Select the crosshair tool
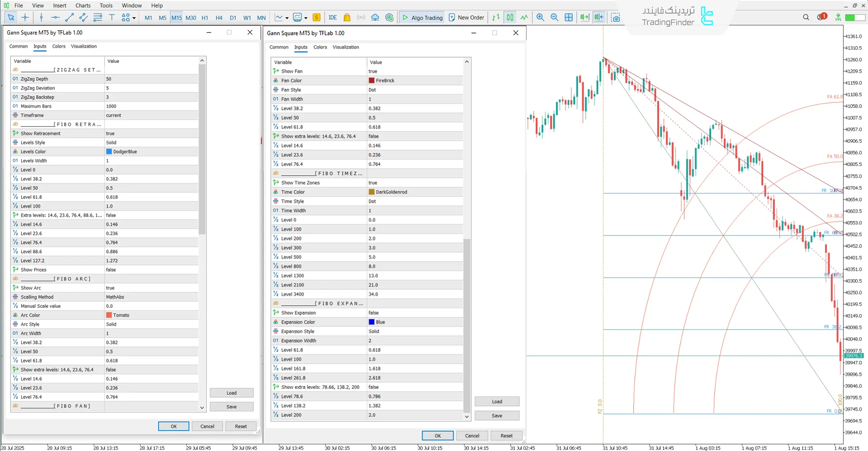868x451 pixels. [x=25, y=17]
